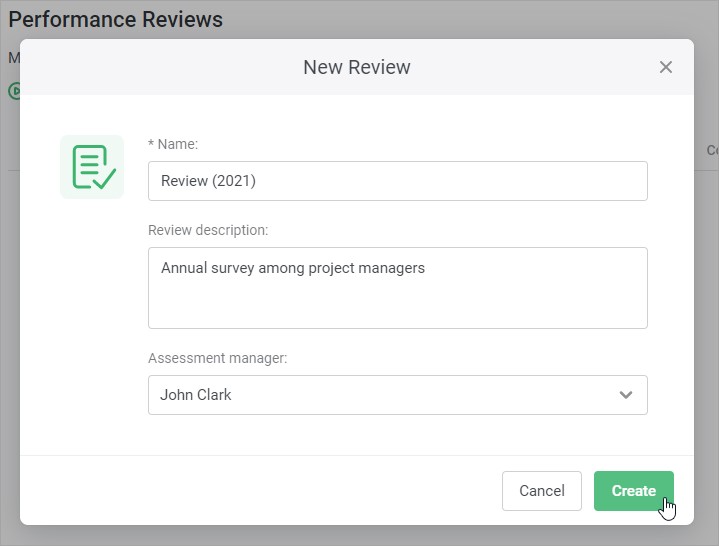Image resolution: width=719 pixels, height=546 pixels.
Task: Click the partially visible column header at right edge
Action: pos(711,150)
